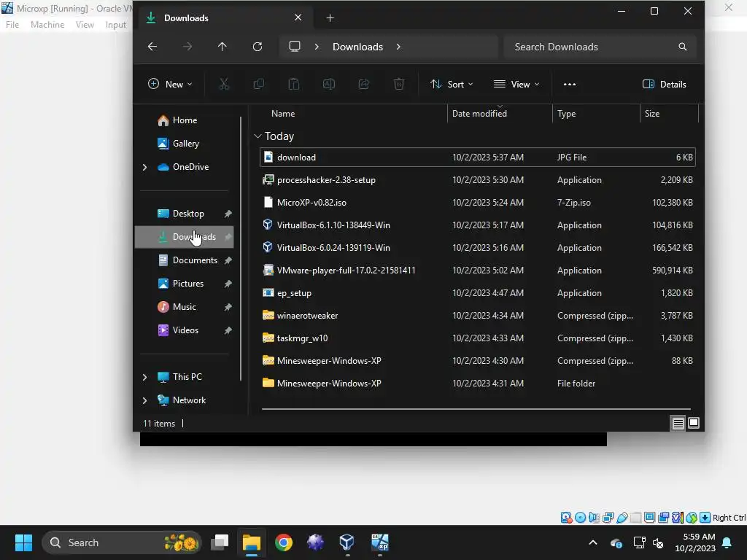Click the Windows Start button
Screen dimensions: 747x560
pyautogui.click(x=23, y=542)
